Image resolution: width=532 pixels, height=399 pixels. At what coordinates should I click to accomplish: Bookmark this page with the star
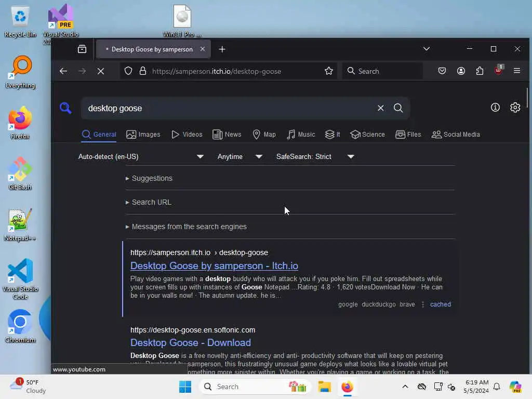328,71
